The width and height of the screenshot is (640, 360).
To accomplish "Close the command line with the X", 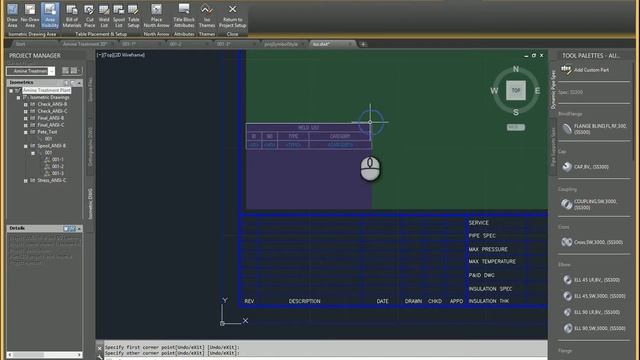I will pos(100,348).
